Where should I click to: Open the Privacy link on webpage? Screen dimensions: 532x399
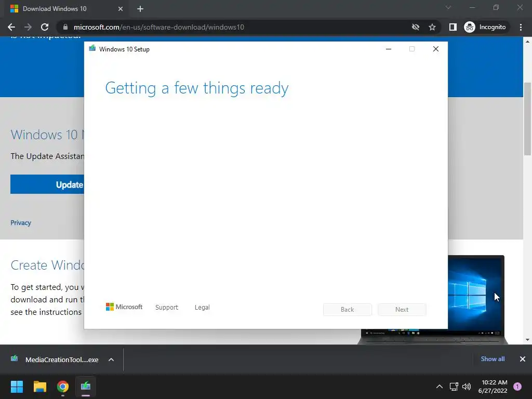tap(21, 222)
